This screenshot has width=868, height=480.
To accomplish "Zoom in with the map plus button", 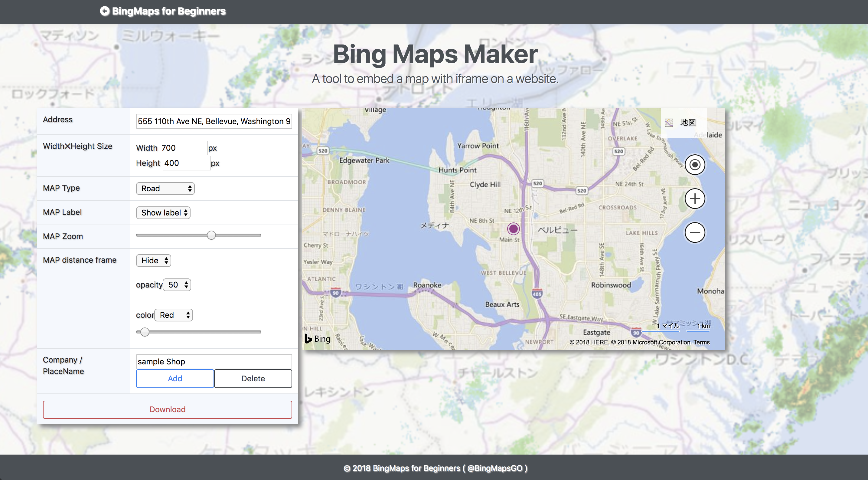I will click(x=694, y=199).
